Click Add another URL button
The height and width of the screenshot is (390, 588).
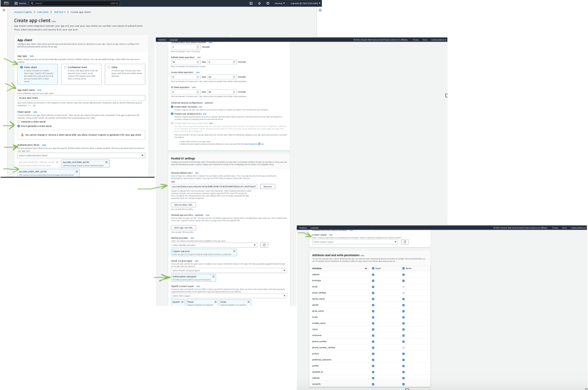tap(183, 205)
